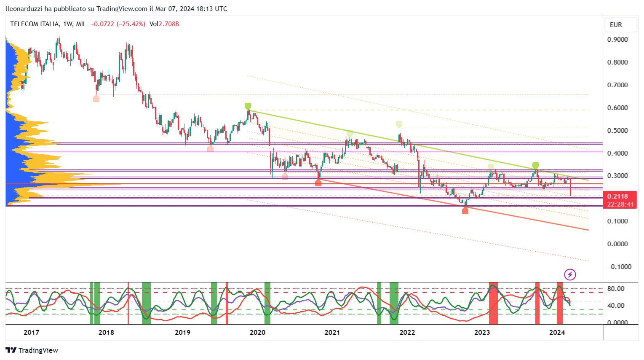644x360 pixels.
Task: Click the 0.9000 price axis label
Action: click(617, 40)
